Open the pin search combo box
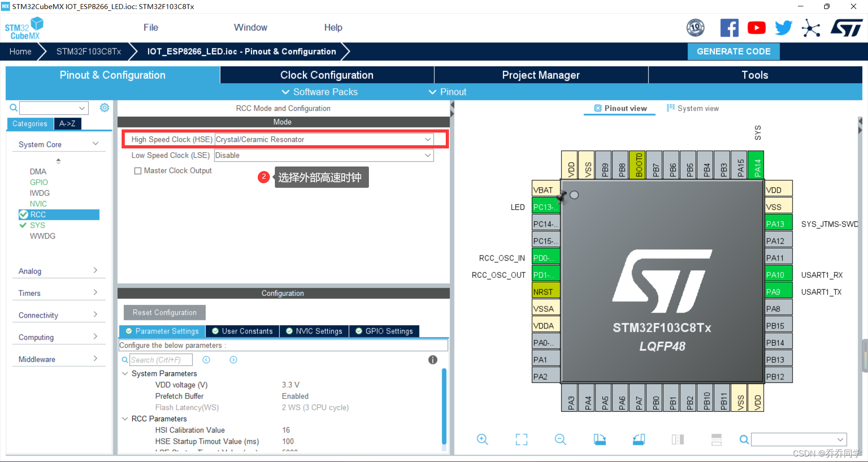Screen dimensions: 868x462 click(799, 439)
